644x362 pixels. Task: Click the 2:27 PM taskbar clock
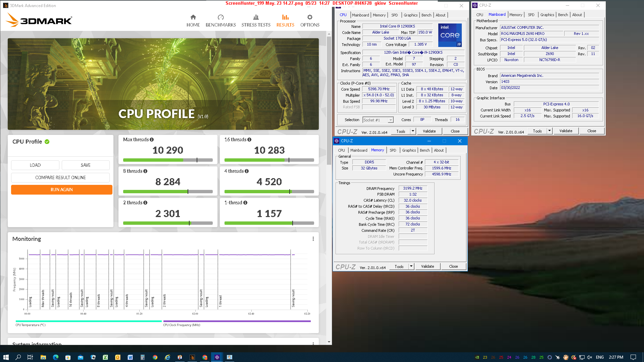[x=616, y=357]
